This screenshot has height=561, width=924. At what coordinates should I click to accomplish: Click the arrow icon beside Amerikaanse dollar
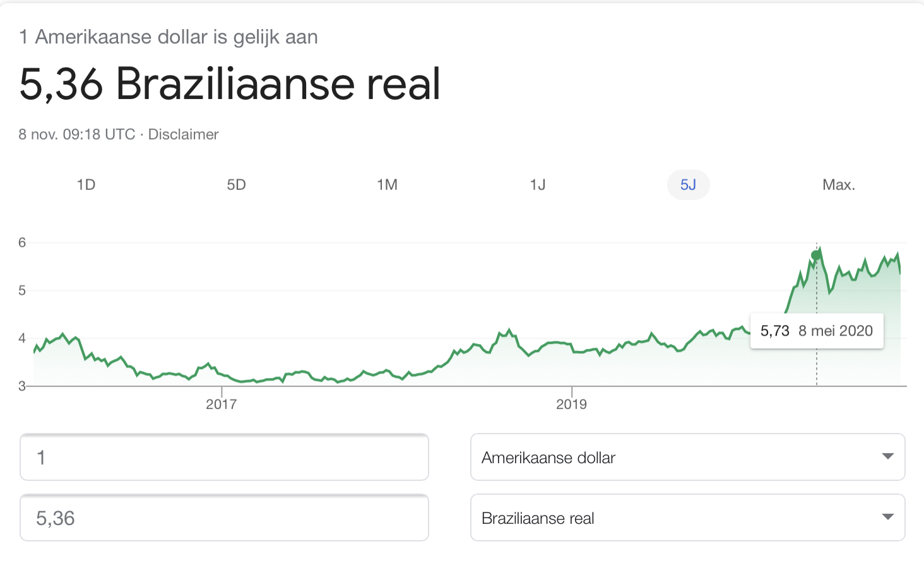pyautogui.click(x=887, y=456)
